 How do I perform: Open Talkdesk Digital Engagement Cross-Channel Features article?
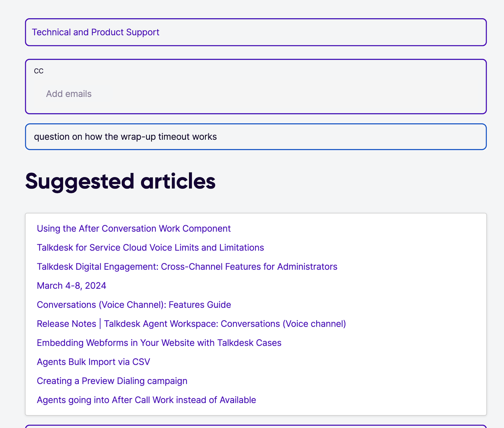187,267
